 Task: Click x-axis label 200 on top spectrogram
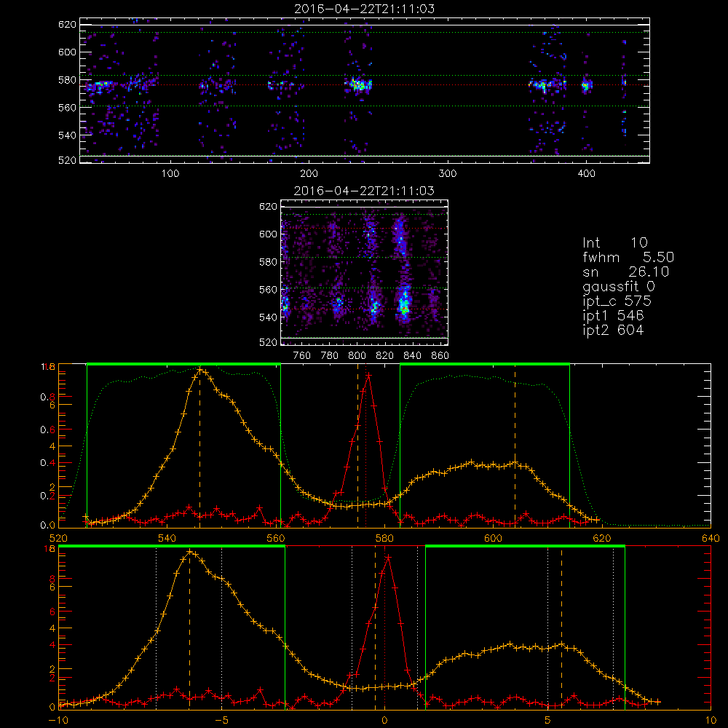tap(309, 174)
